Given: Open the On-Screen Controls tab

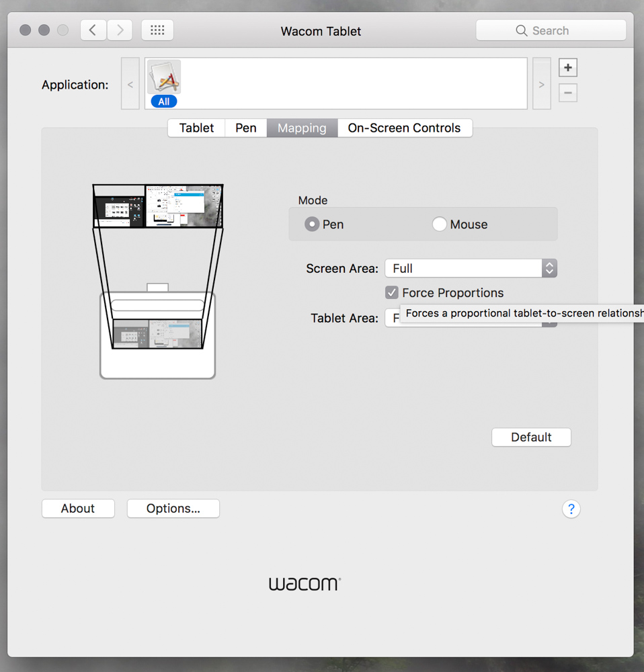Looking at the screenshot, I should pyautogui.click(x=404, y=128).
